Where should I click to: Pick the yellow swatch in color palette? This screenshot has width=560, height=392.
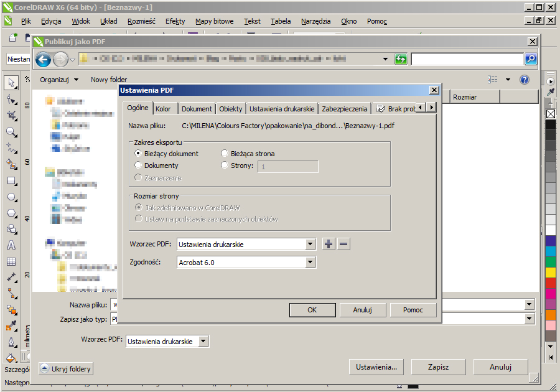(551, 273)
